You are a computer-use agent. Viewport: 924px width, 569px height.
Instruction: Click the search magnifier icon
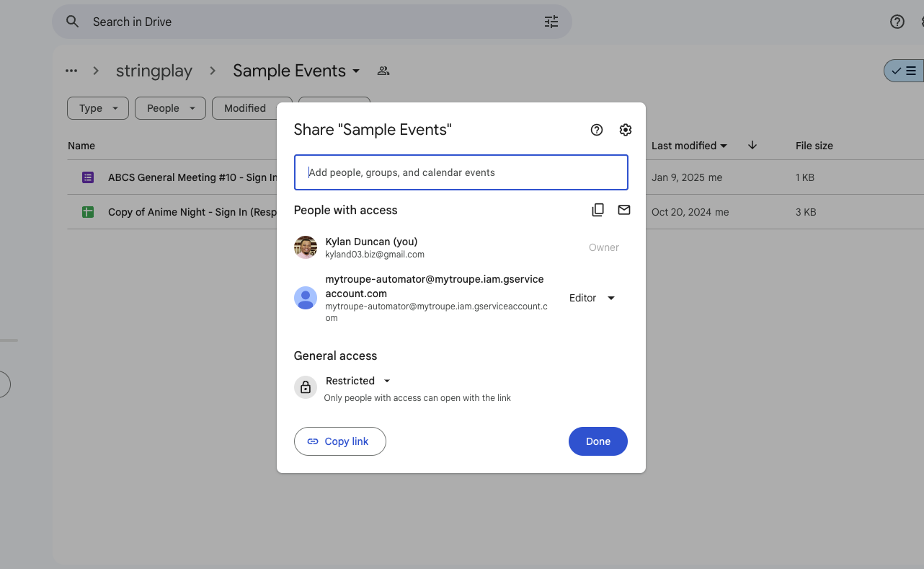[72, 22]
